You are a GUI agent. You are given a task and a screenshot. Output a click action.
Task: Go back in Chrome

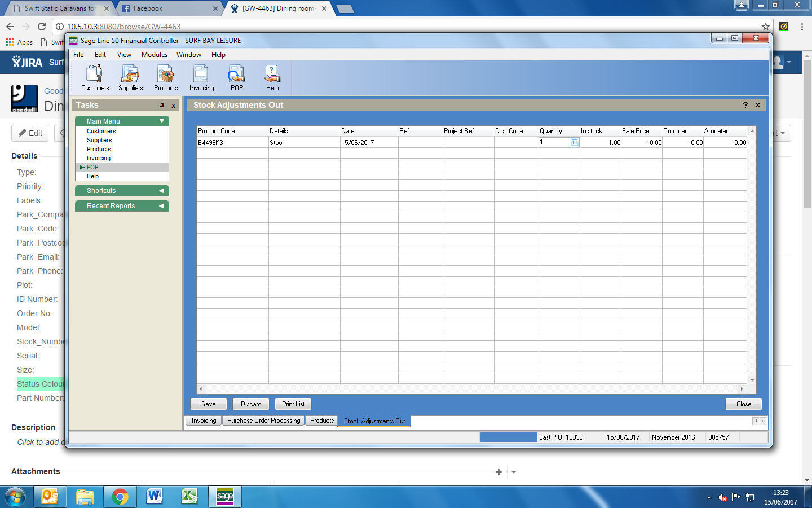pos(10,27)
